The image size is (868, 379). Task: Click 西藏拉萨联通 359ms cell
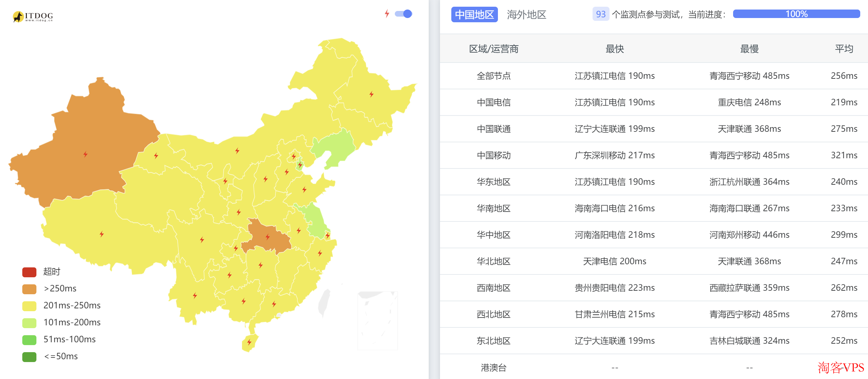[x=749, y=288]
